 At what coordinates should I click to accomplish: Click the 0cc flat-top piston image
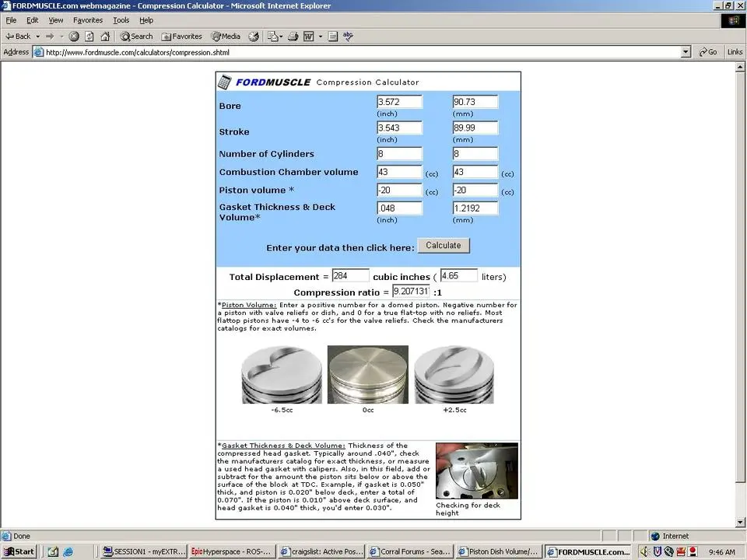click(368, 375)
